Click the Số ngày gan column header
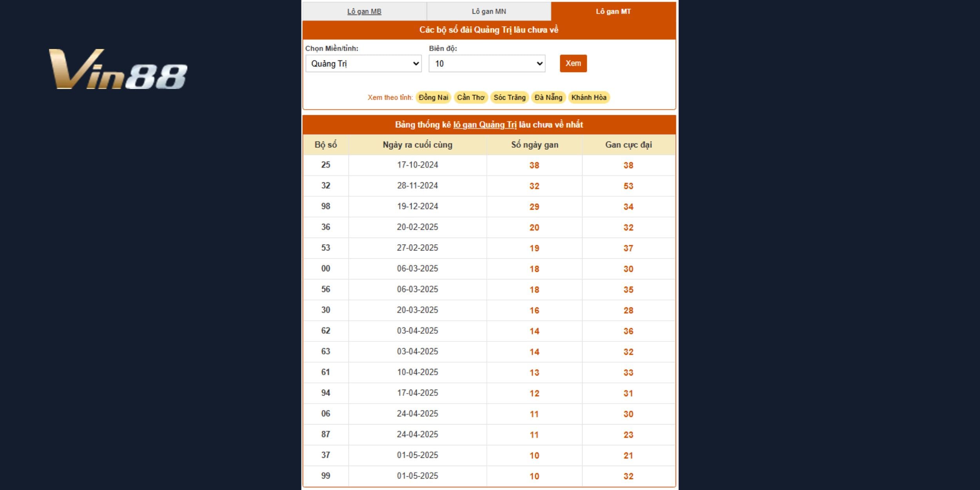 (535, 145)
